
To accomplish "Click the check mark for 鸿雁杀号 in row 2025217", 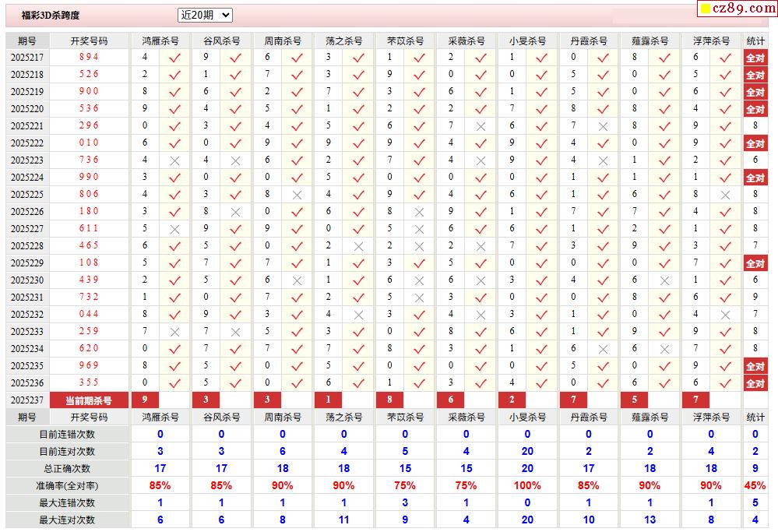I will click(174, 58).
